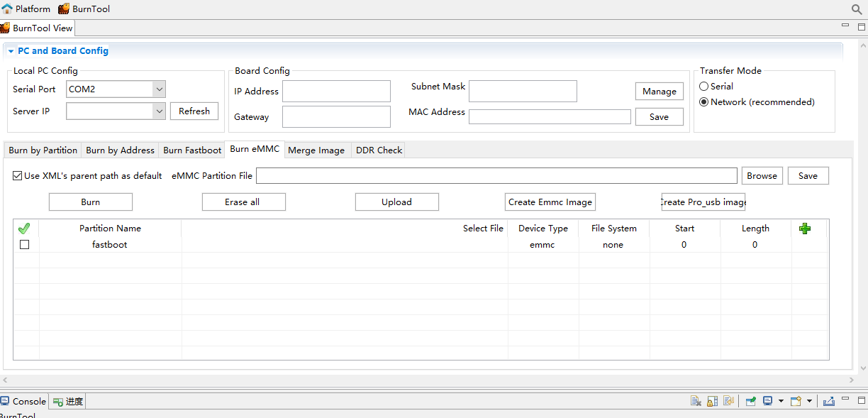Image resolution: width=868 pixels, height=418 pixels.
Task: Toggle the console Scroll Lock icon
Action: click(713, 401)
